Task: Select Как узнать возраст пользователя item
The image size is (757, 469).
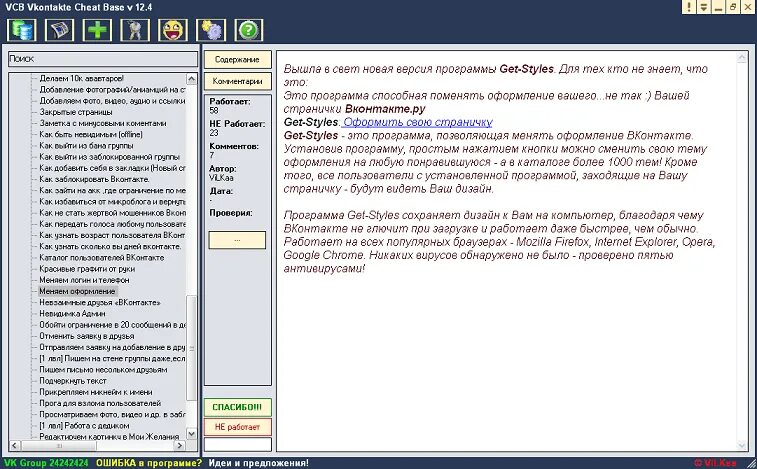Action: tap(112, 235)
